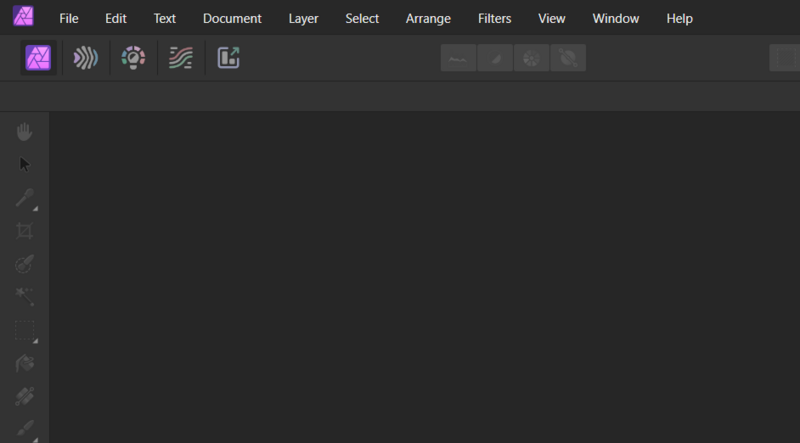Viewport: 800px width, 443px height.
Task: Apply Auto Colors from toolbar
Action: point(531,58)
